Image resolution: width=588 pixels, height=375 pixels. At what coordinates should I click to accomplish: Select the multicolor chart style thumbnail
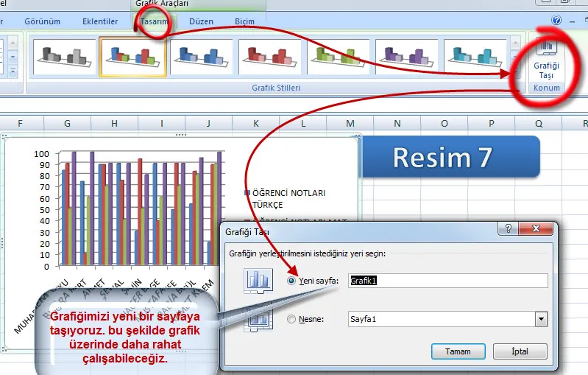(x=132, y=57)
